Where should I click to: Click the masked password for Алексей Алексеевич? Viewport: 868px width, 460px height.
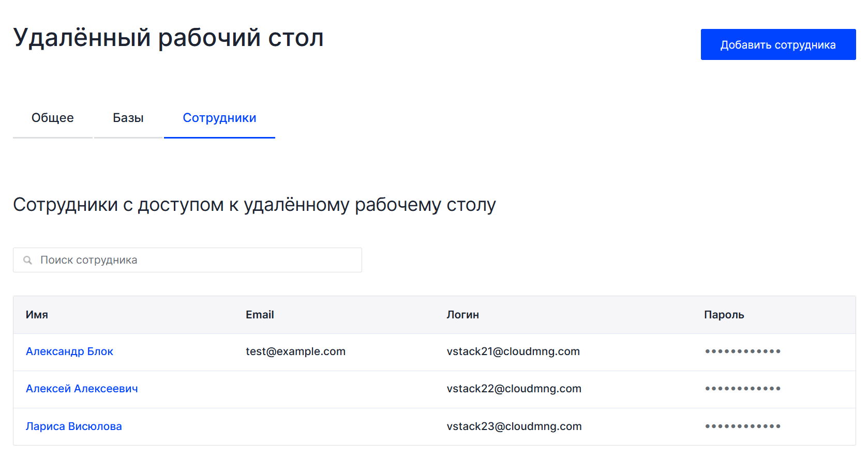pos(742,389)
